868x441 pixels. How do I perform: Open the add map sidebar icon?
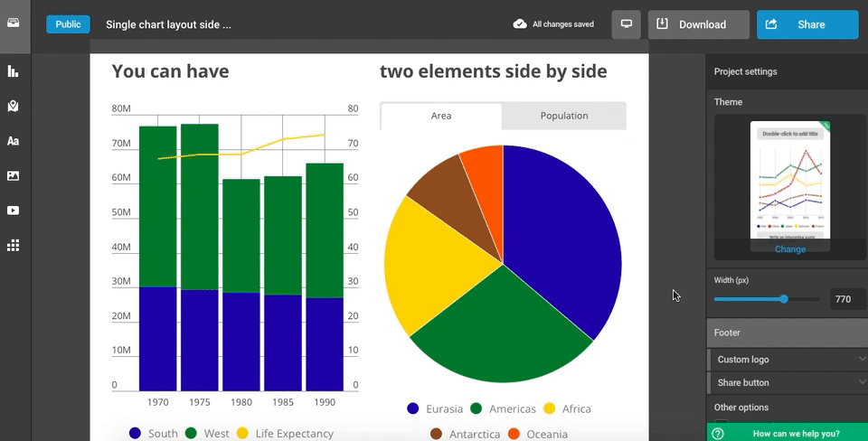[13, 107]
